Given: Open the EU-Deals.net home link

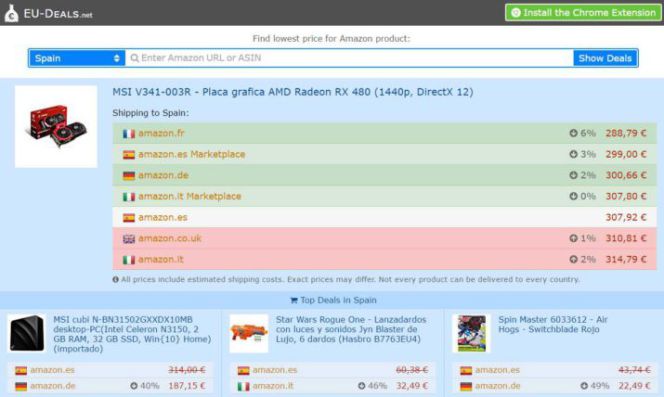Looking at the screenshot, I should 58,14.
